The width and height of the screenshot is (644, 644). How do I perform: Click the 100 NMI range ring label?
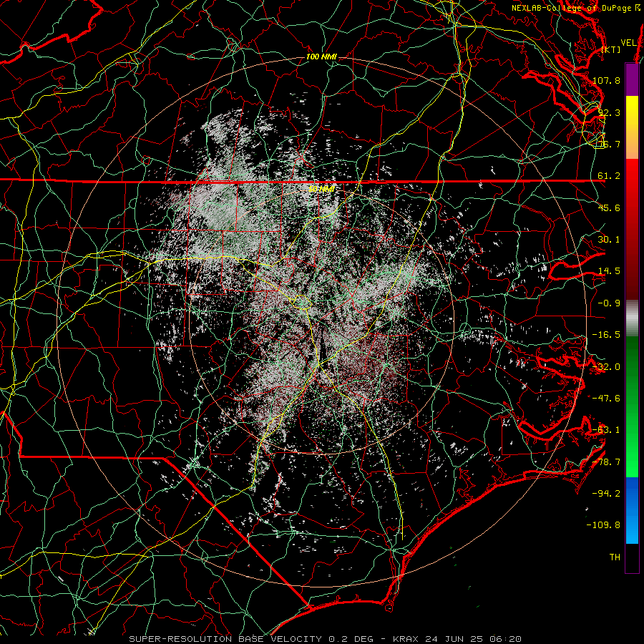pos(321,57)
